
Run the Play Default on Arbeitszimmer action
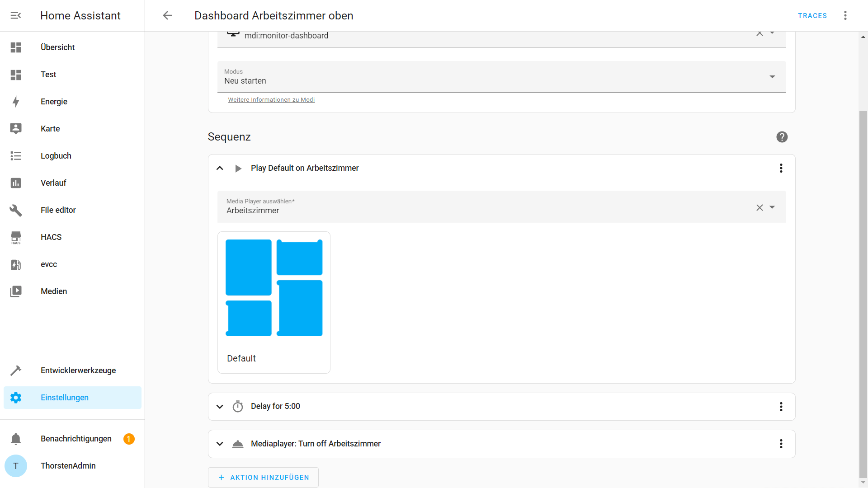(x=238, y=168)
